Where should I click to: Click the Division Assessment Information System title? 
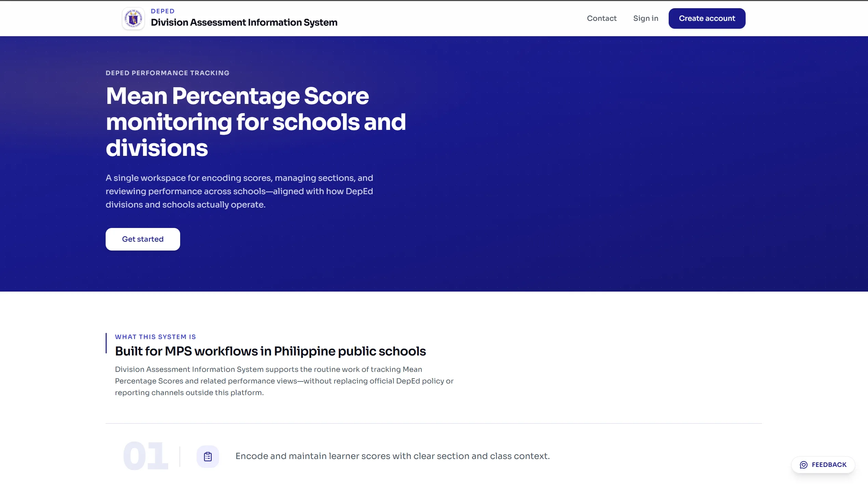(x=244, y=23)
